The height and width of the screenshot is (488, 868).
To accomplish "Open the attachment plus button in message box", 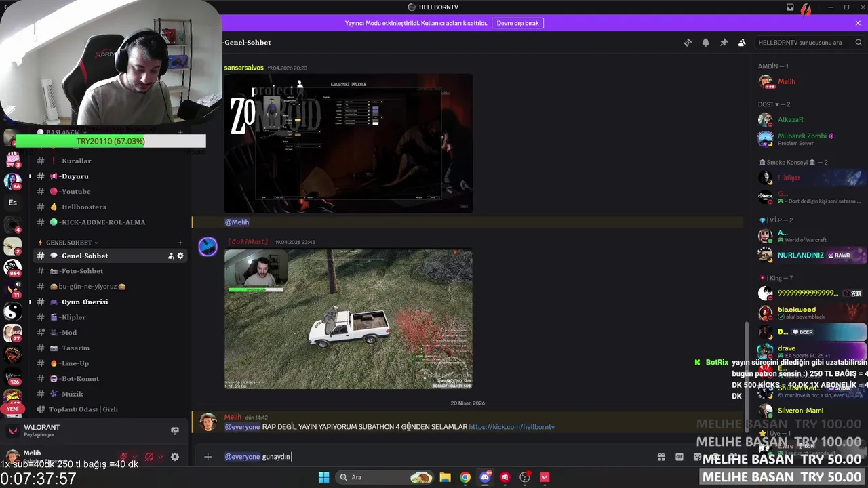I will click(x=208, y=457).
